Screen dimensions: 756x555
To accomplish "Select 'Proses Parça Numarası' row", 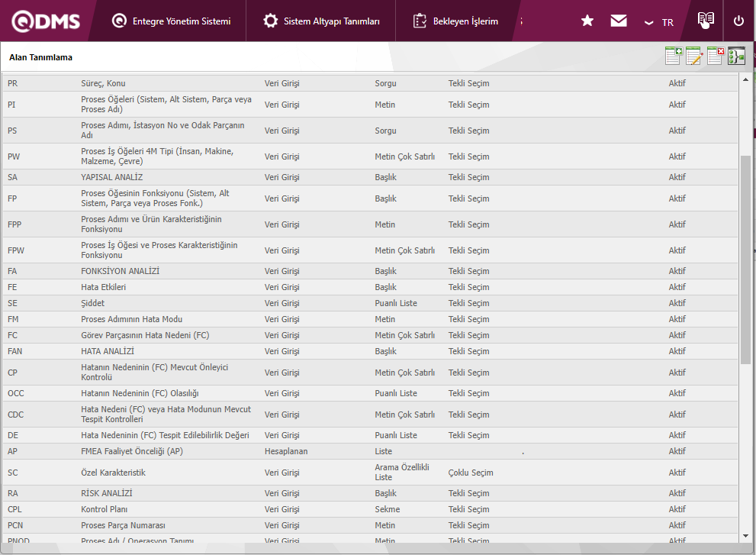I will pyautogui.click(x=370, y=525).
